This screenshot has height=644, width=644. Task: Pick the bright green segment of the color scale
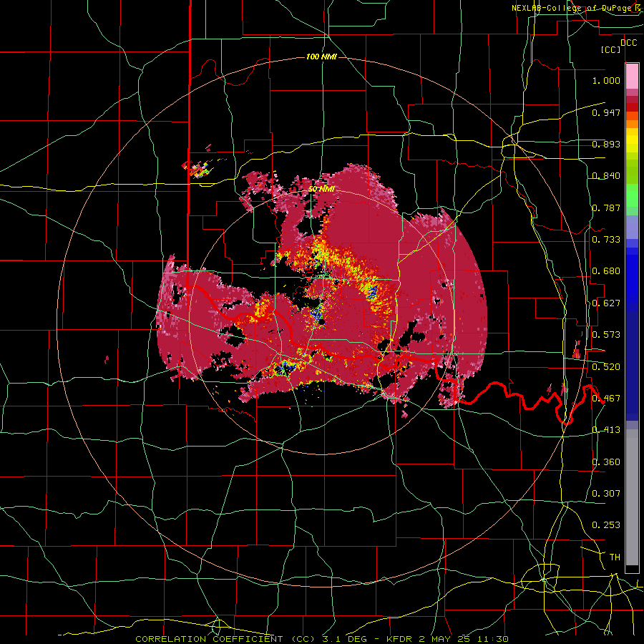tap(632, 196)
